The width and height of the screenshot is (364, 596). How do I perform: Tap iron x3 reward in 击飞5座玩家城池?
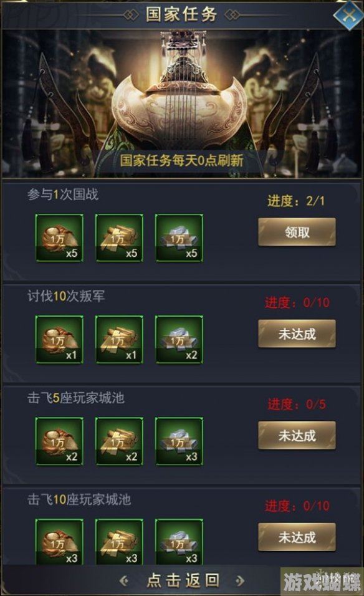point(179,441)
